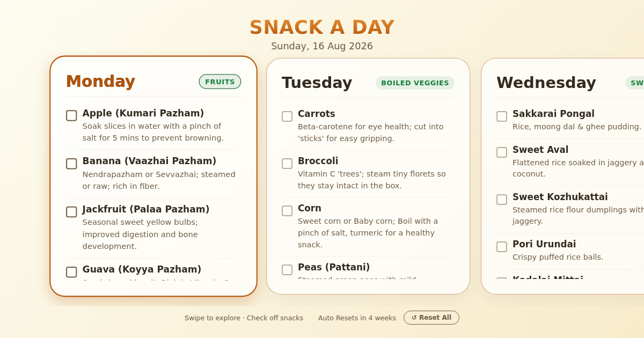Viewport: 644px width, 338px height.
Task: Open the Monday card heading
Action: [100, 82]
